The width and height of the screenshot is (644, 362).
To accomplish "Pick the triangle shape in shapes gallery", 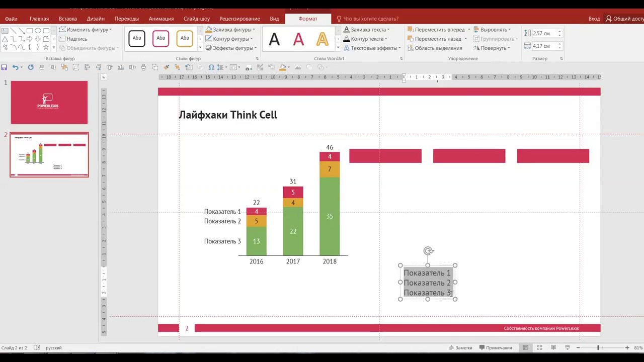I will click(x=5, y=39).
